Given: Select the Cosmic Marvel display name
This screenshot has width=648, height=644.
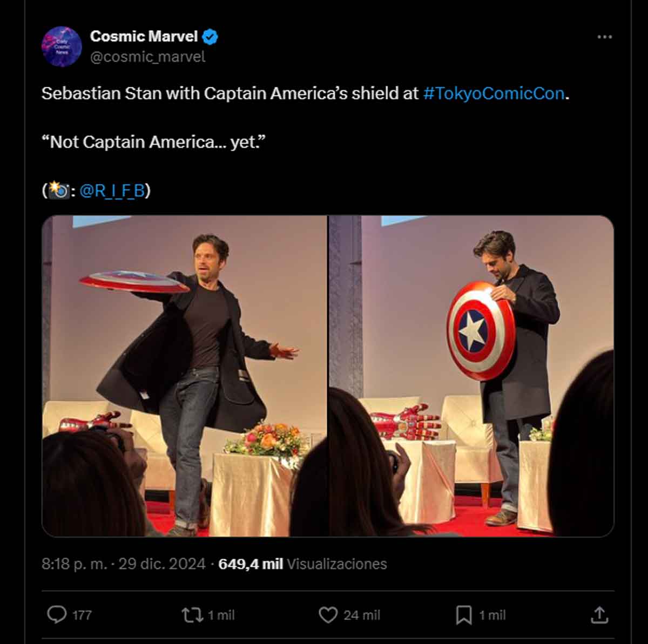Looking at the screenshot, I should [144, 37].
